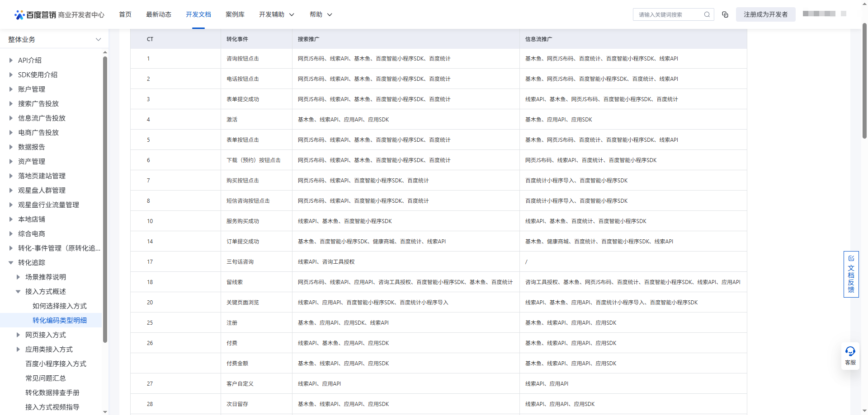The image size is (868, 415).
Task: Go to the 首页 tab
Action: (125, 14)
